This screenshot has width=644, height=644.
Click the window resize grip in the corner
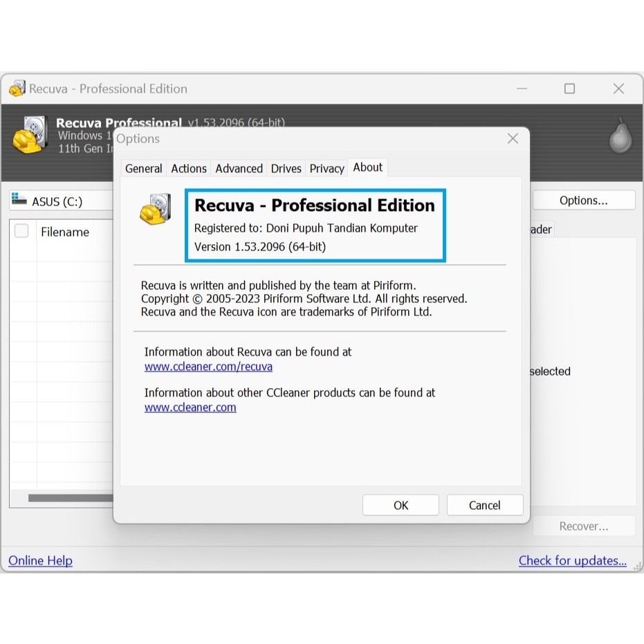(x=638, y=567)
